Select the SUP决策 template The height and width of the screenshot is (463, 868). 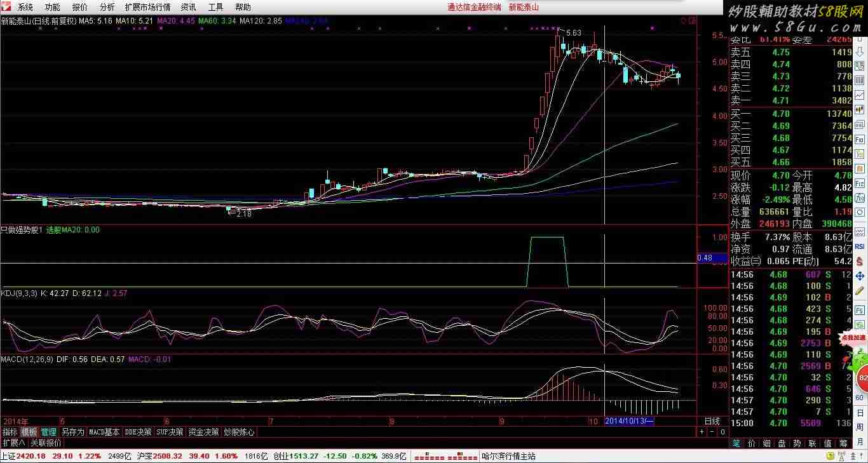(x=170, y=432)
